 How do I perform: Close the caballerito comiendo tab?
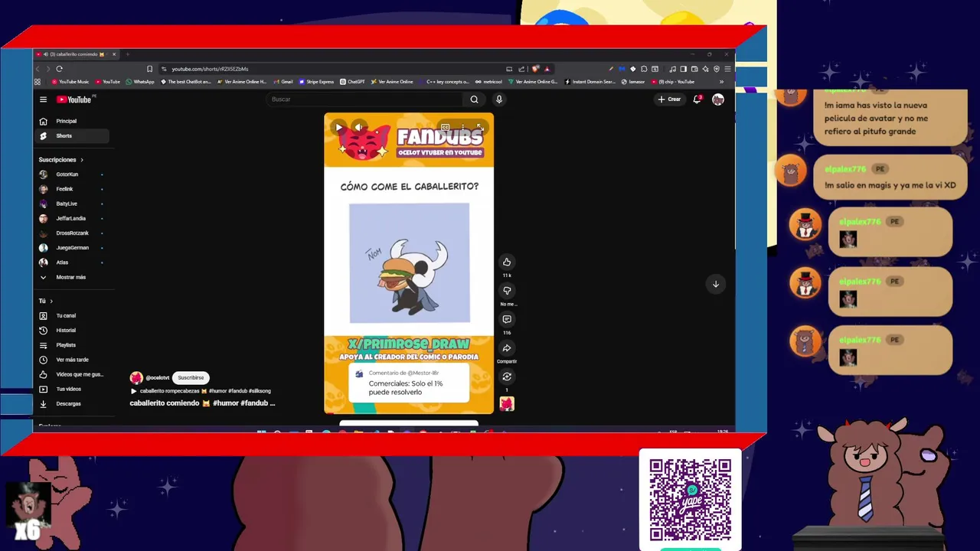114,54
